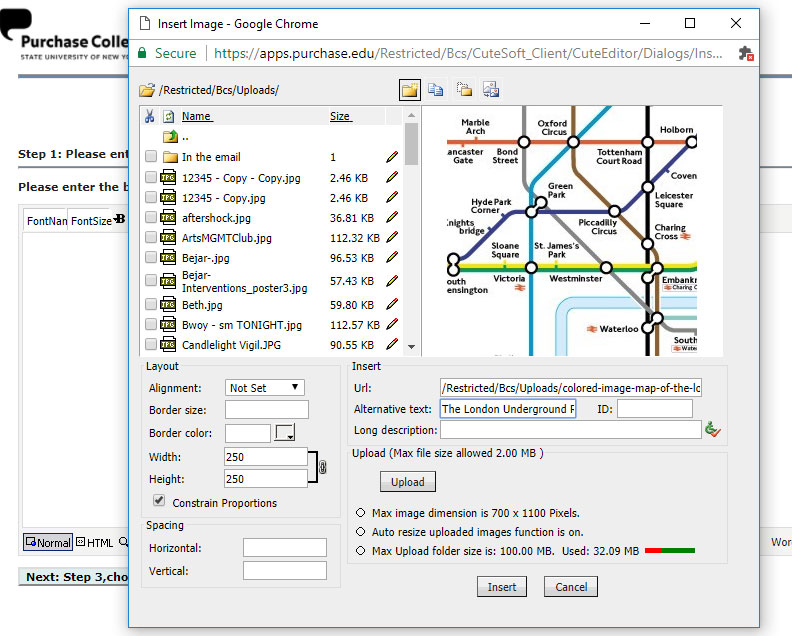Click pencil icon for ArtsMGMTClub.jpg

[x=392, y=237]
